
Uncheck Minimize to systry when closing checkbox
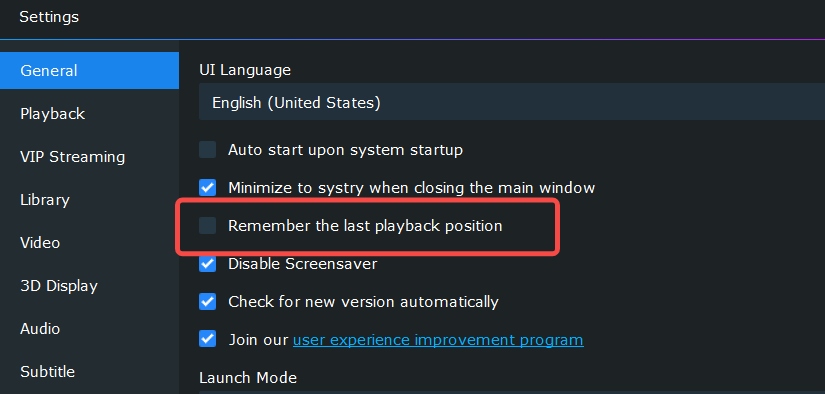point(208,187)
